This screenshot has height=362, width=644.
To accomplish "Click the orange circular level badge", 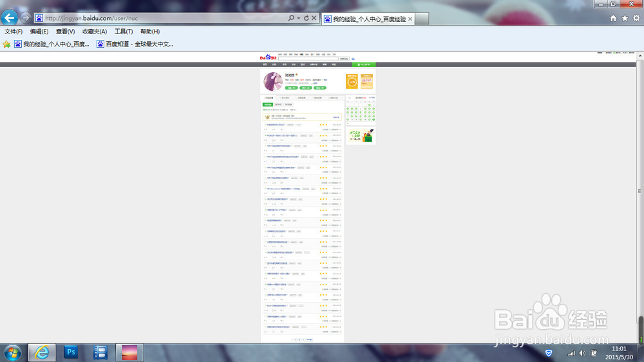I will 352,82.
